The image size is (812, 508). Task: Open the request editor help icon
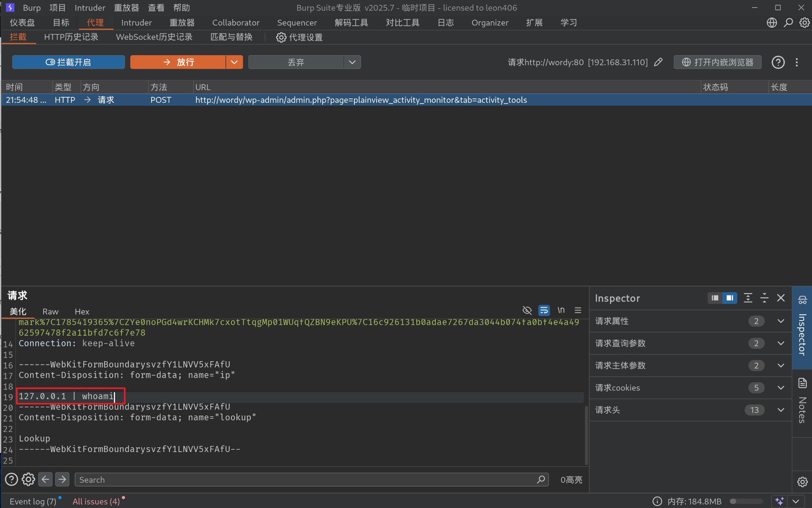click(12, 479)
